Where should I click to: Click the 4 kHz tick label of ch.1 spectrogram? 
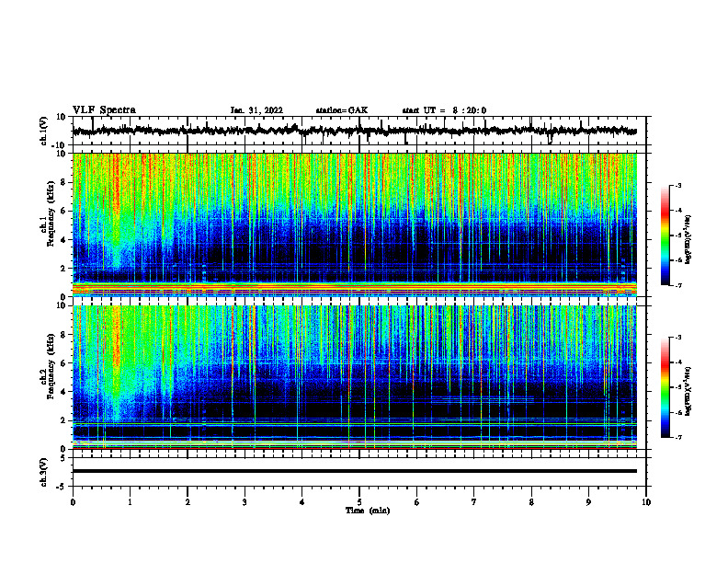tap(64, 240)
